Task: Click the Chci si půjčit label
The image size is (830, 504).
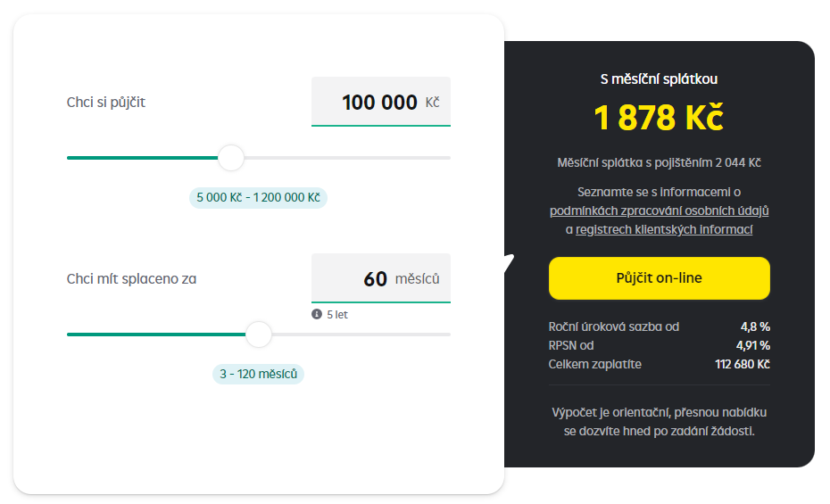Action: [x=106, y=102]
